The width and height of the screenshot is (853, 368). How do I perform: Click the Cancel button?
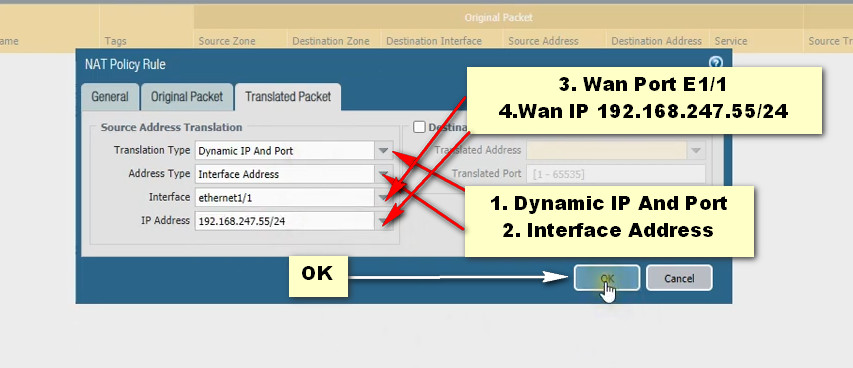(679, 278)
